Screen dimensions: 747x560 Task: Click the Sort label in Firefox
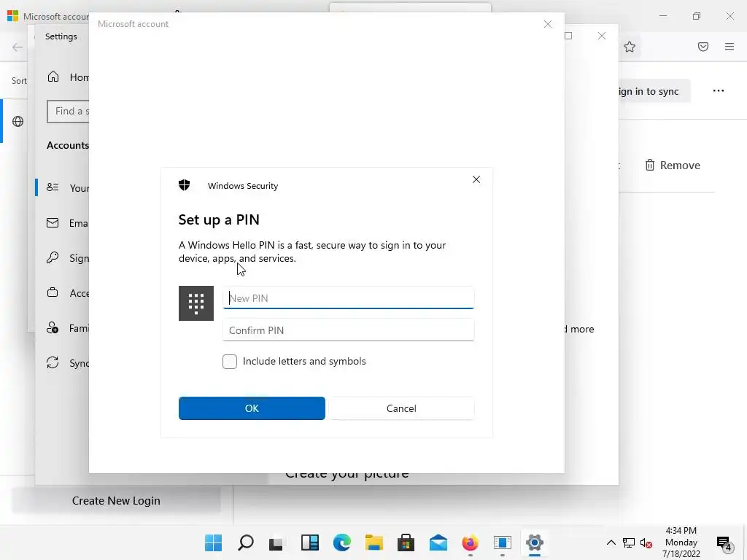(x=19, y=80)
